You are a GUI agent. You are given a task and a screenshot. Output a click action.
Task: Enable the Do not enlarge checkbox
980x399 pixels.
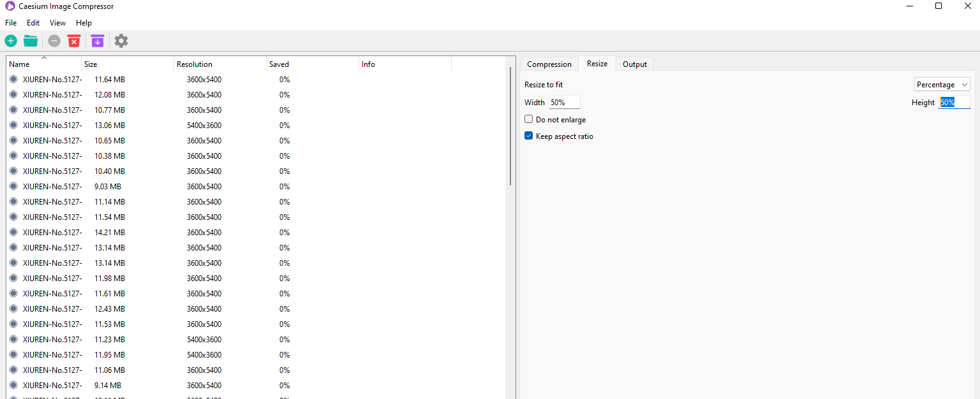(528, 119)
